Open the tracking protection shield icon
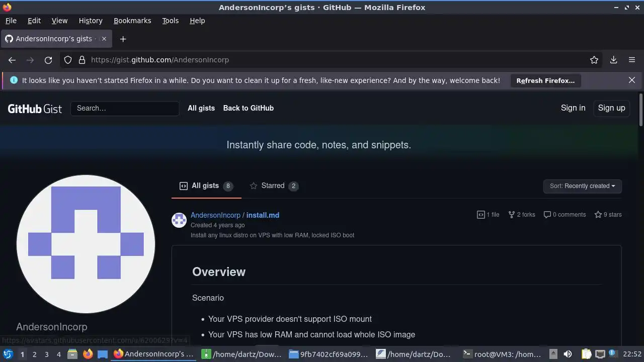The image size is (644, 362). (x=68, y=60)
